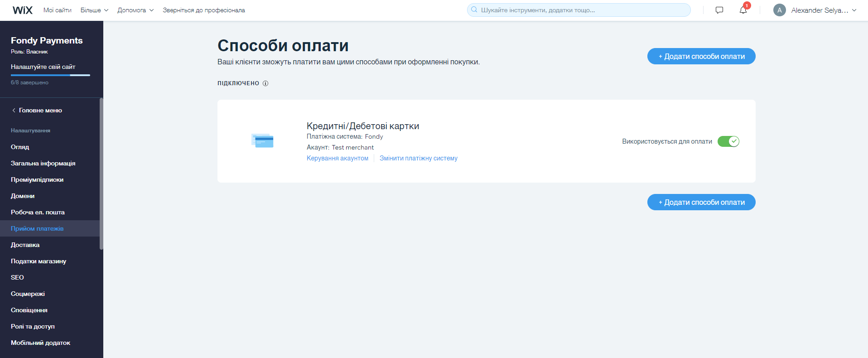
Task: Select Прийом платежів in the sidebar
Action: (50, 228)
